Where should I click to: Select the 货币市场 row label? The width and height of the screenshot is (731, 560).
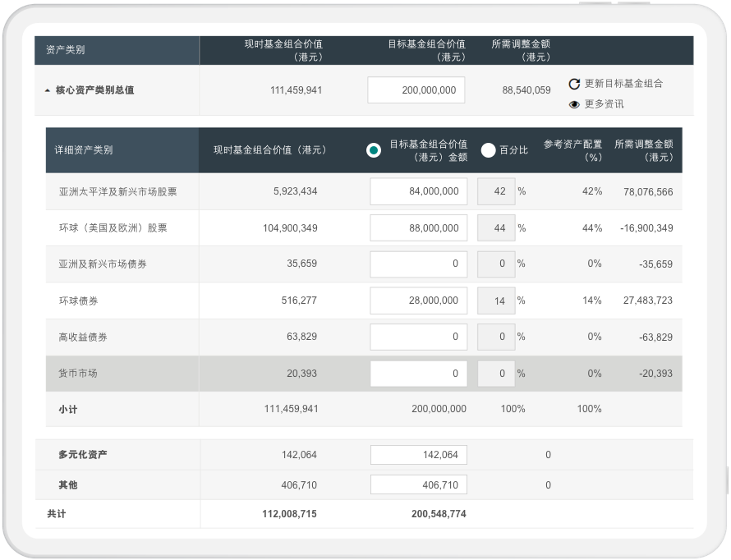click(x=78, y=374)
